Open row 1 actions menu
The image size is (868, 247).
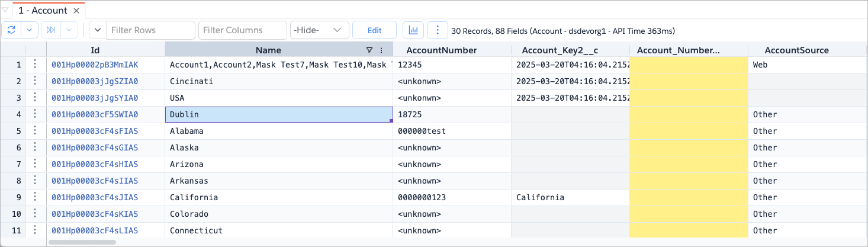click(35, 65)
